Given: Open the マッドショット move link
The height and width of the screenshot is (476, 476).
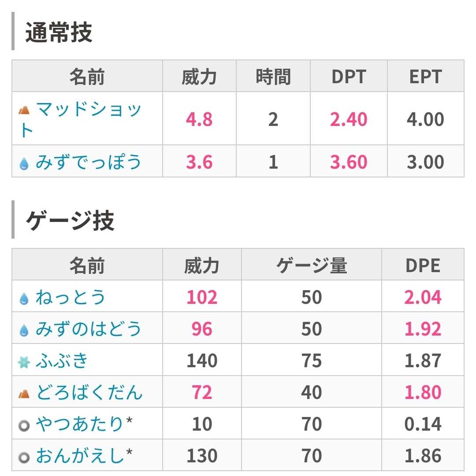Looking at the screenshot, I should (x=81, y=119).
